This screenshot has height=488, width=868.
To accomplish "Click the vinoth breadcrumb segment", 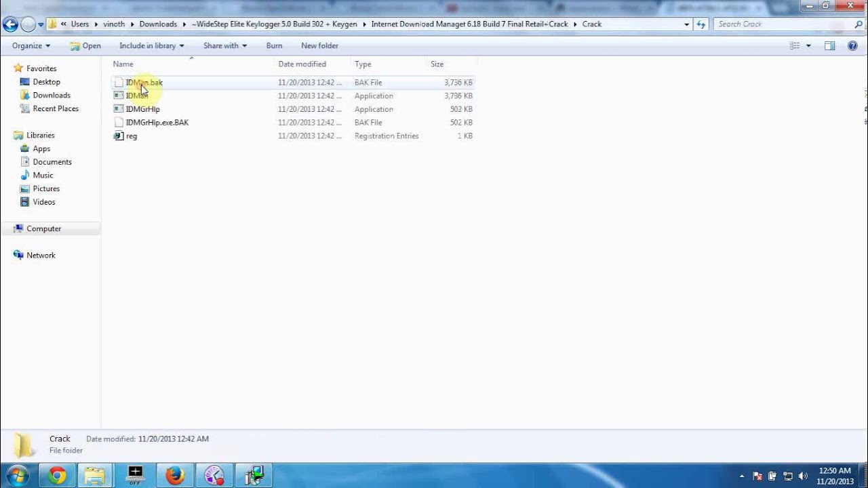I will [114, 24].
